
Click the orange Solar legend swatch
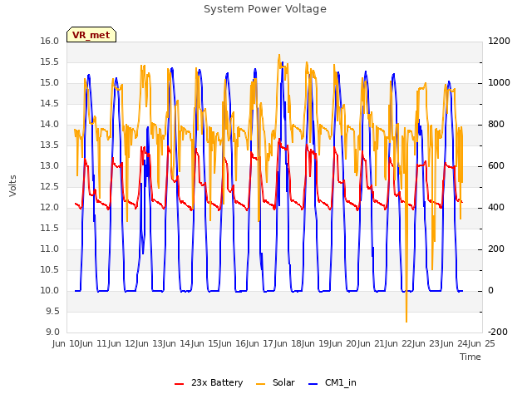pos(260,384)
